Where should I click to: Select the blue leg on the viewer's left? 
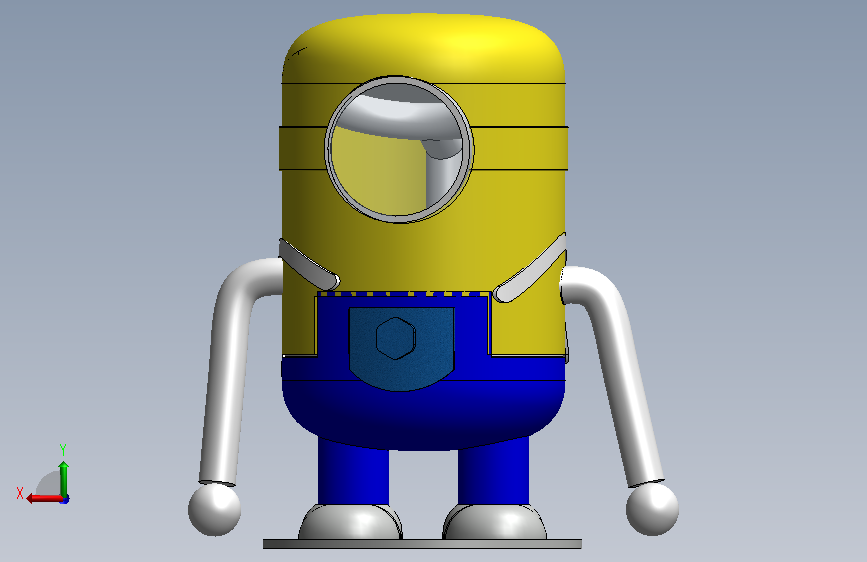[353, 473]
